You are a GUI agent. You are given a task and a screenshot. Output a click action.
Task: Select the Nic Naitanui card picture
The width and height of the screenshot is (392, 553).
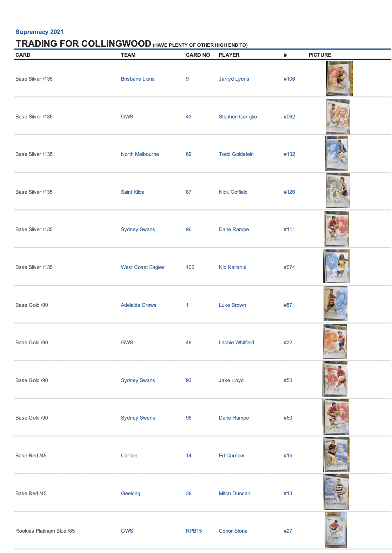point(336,266)
